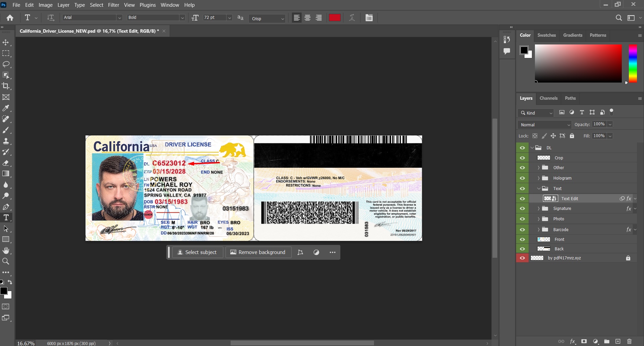Select the Lasso tool
This screenshot has height=346, width=644.
[x=6, y=64]
